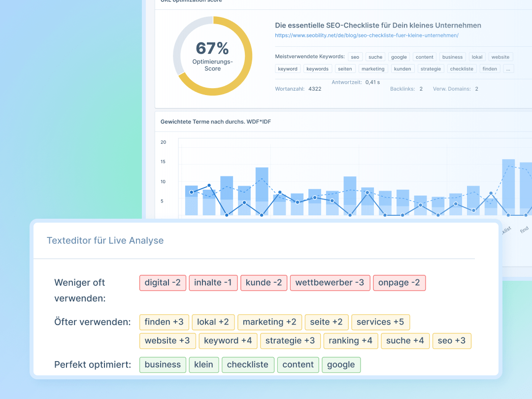Click 'Gewichtete Terme nach durchs. WDF*IDF' heading
This screenshot has width=532, height=399.
(x=216, y=122)
